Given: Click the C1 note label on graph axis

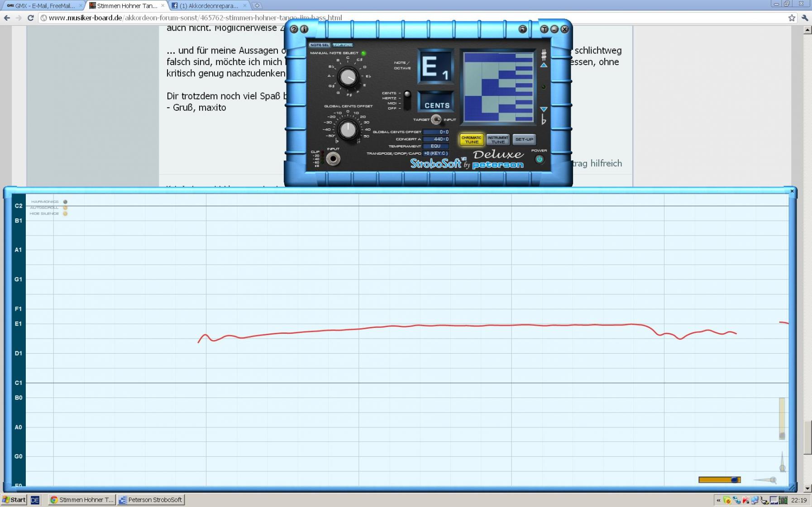Looking at the screenshot, I should tap(18, 383).
